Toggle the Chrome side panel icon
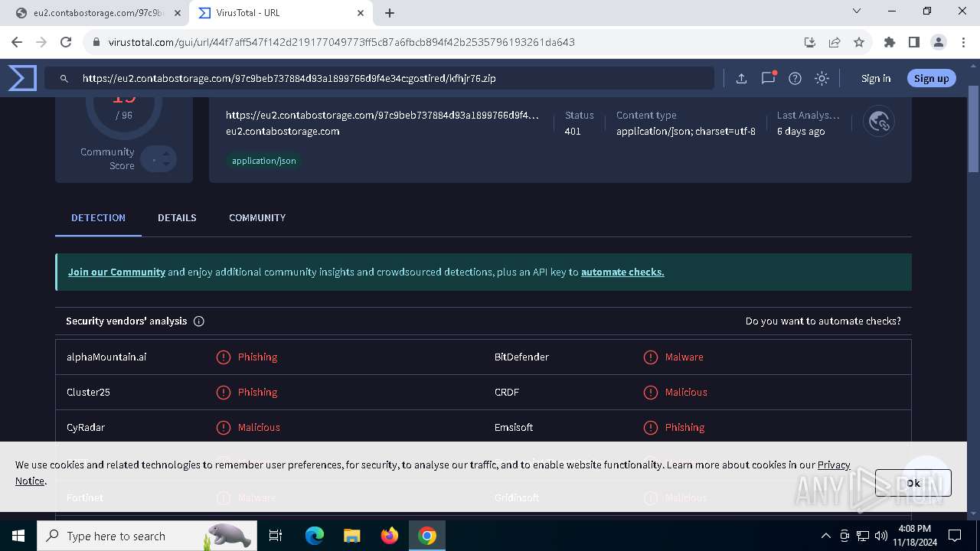 914,42
